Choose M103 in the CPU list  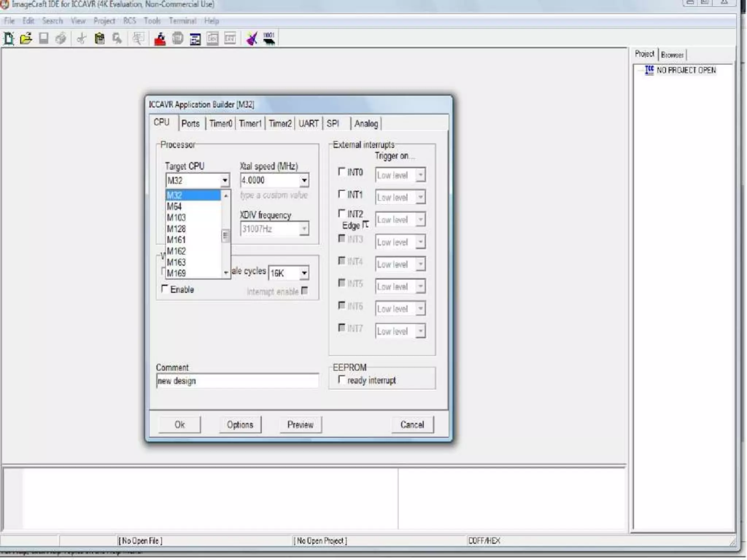click(193, 218)
